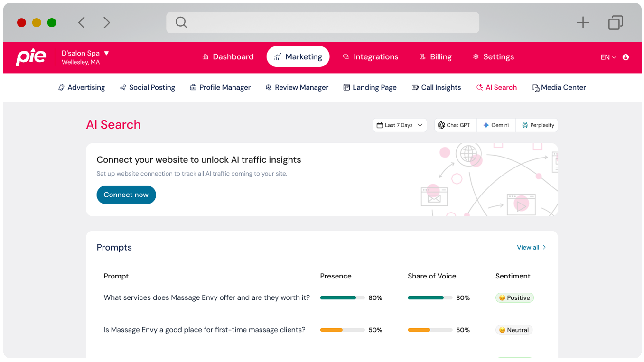Filter results by Perplexity
The width and height of the screenshot is (644, 362).
(x=537, y=125)
